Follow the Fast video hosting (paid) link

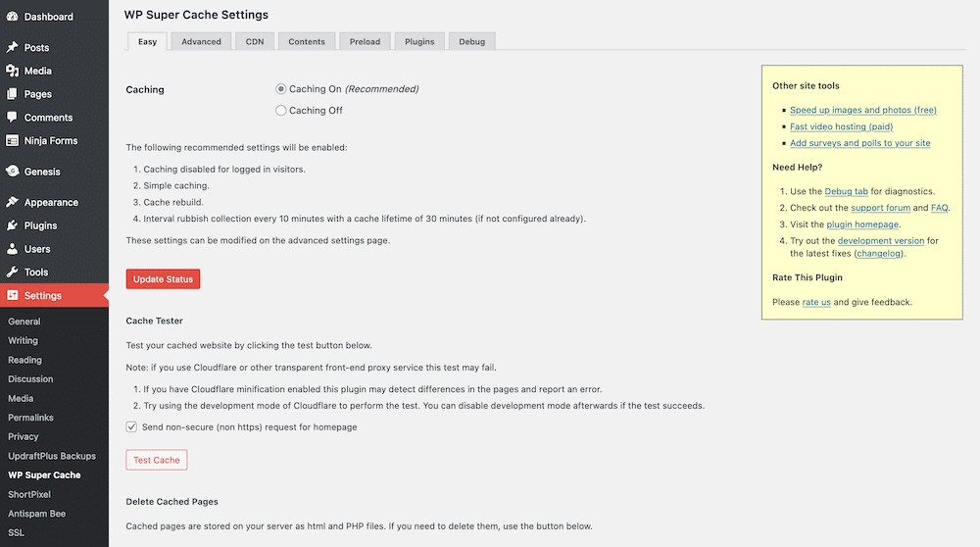[x=841, y=126]
